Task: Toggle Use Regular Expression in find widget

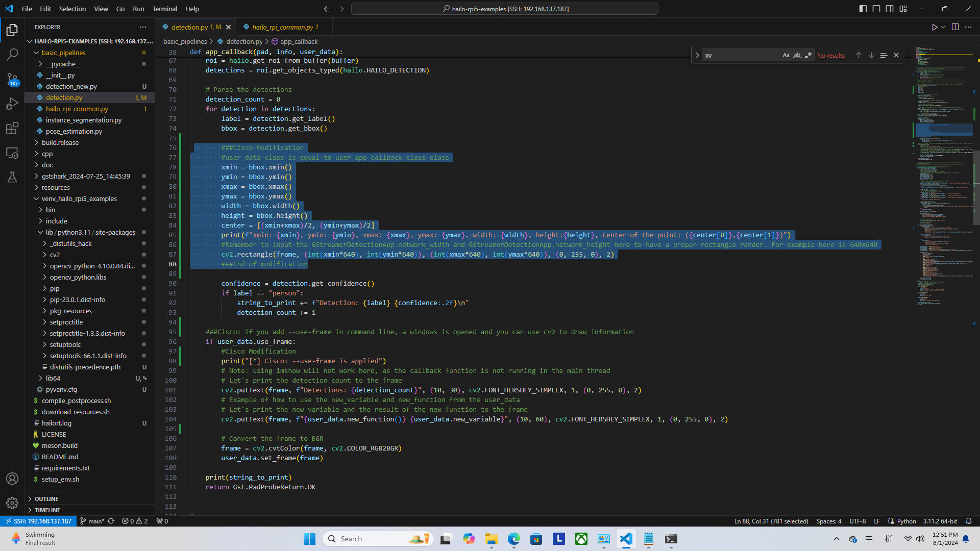Action: [808, 55]
